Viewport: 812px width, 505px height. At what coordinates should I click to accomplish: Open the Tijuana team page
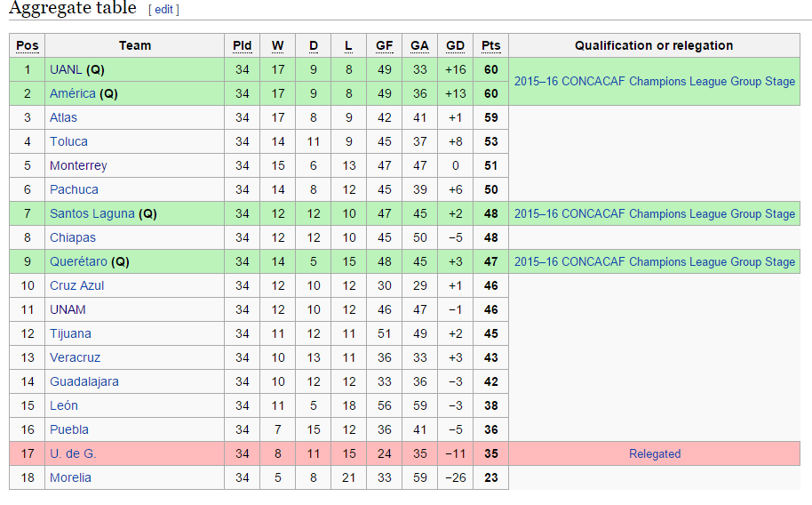coord(70,333)
